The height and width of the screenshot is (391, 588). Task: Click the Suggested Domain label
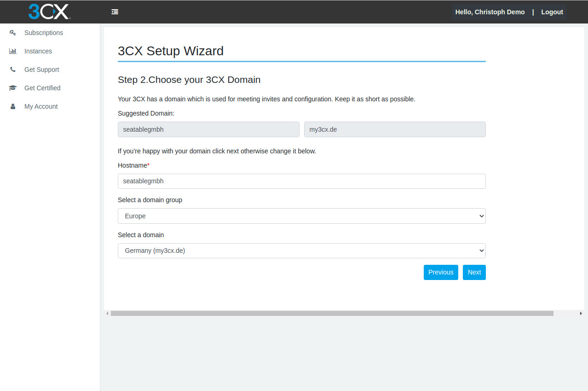[x=146, y=113]
